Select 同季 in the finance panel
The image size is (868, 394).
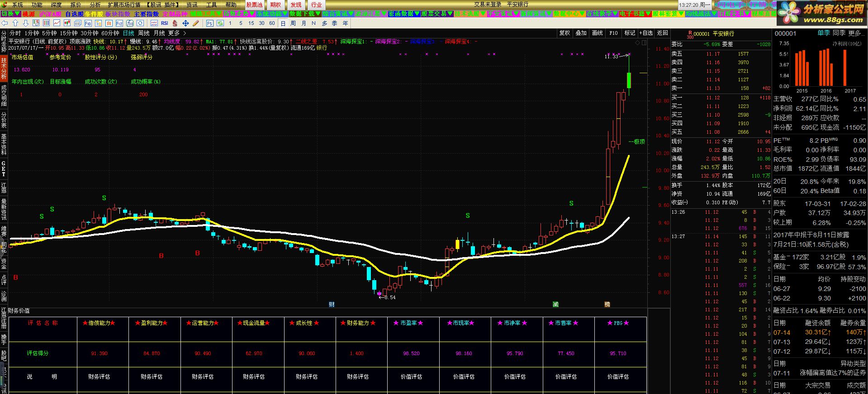(x=839, y=33)
